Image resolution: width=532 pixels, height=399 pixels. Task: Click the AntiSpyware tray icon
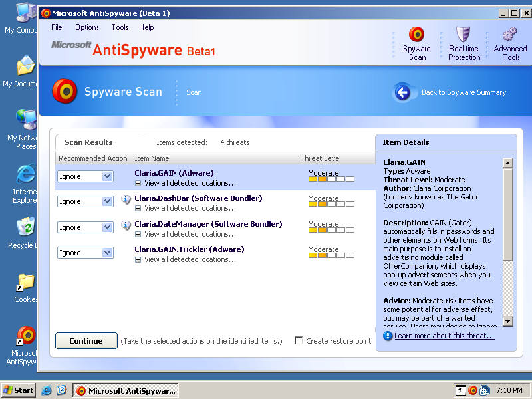click(x=473, y=390)
